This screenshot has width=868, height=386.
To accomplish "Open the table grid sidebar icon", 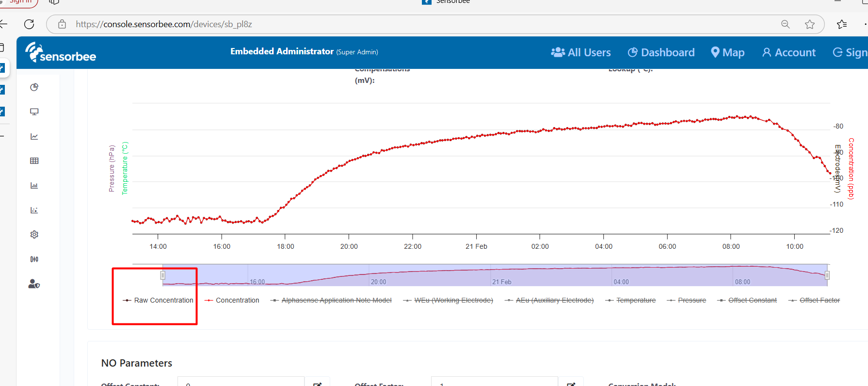I will point(34,161).
